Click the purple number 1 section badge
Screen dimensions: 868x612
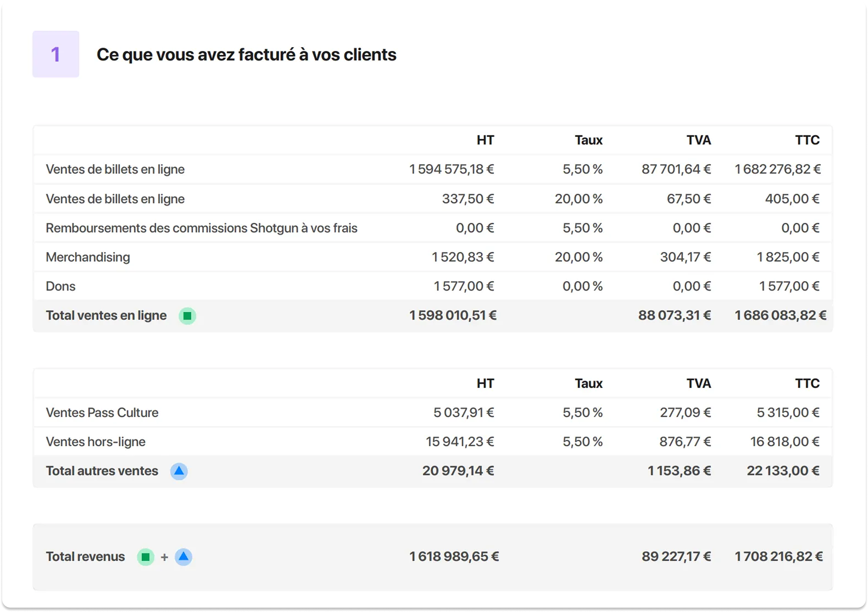pyautogui.click(x=55, y=54)
